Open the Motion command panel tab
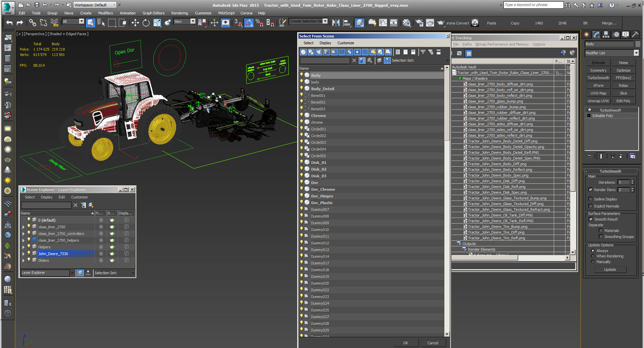This screenshot has width=644, height=348. pos(616,35)
